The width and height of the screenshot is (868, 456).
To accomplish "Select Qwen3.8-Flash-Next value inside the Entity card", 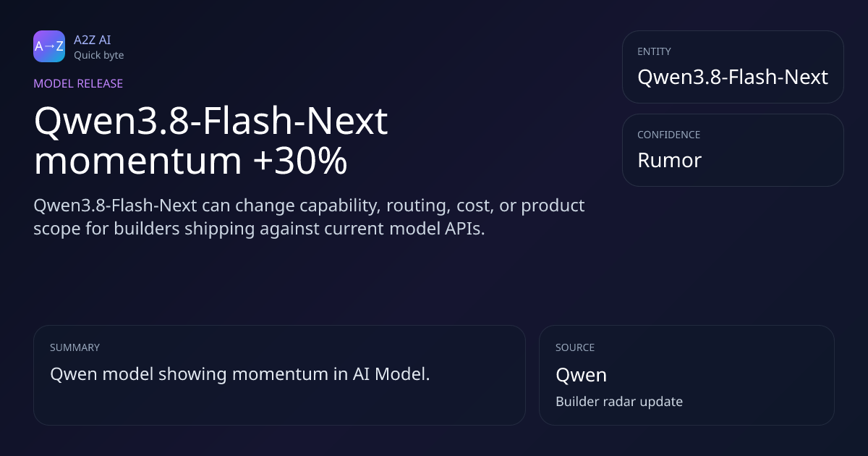I will (x=733, y=77).
